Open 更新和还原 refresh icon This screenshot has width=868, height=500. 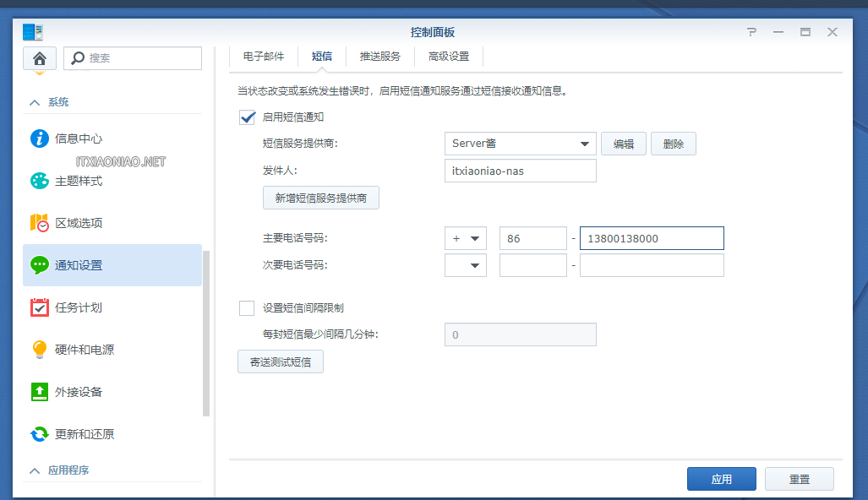(40, 434)
